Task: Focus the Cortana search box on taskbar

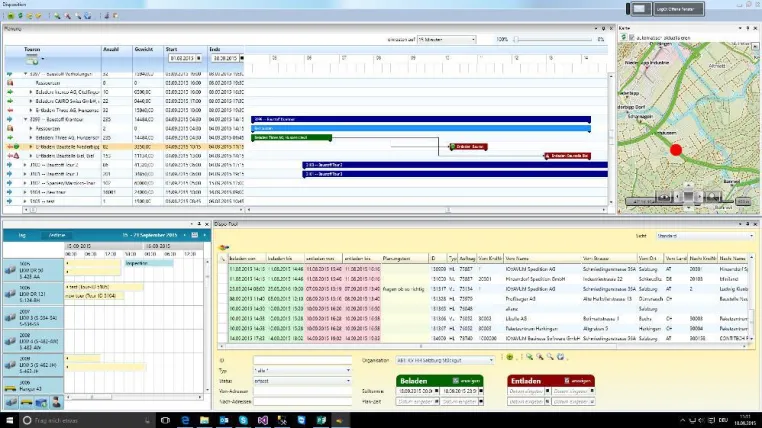Action: pos(86,420)
